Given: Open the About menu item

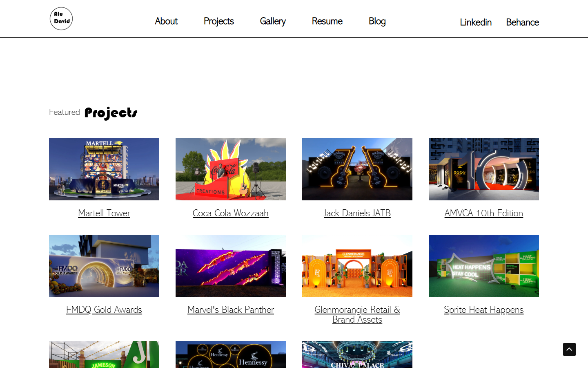Looking at the screenshot, I should [x=166, y=21].
